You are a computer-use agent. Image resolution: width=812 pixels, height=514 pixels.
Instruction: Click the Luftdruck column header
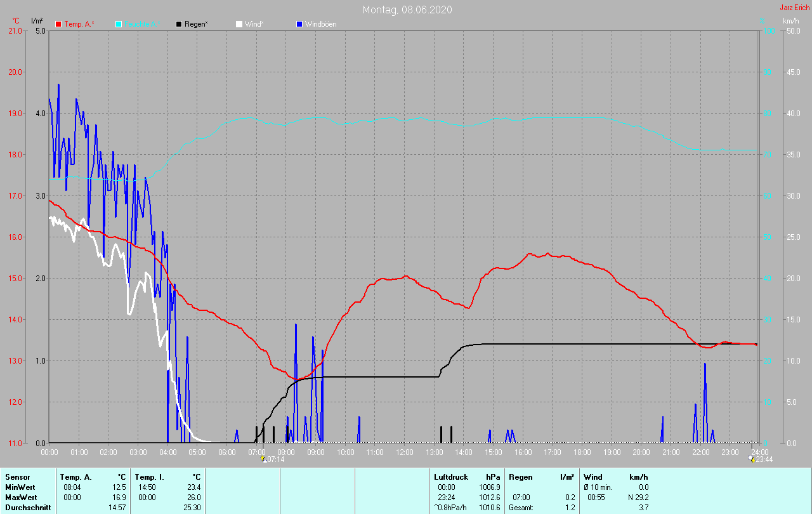(x=450, y=477)
